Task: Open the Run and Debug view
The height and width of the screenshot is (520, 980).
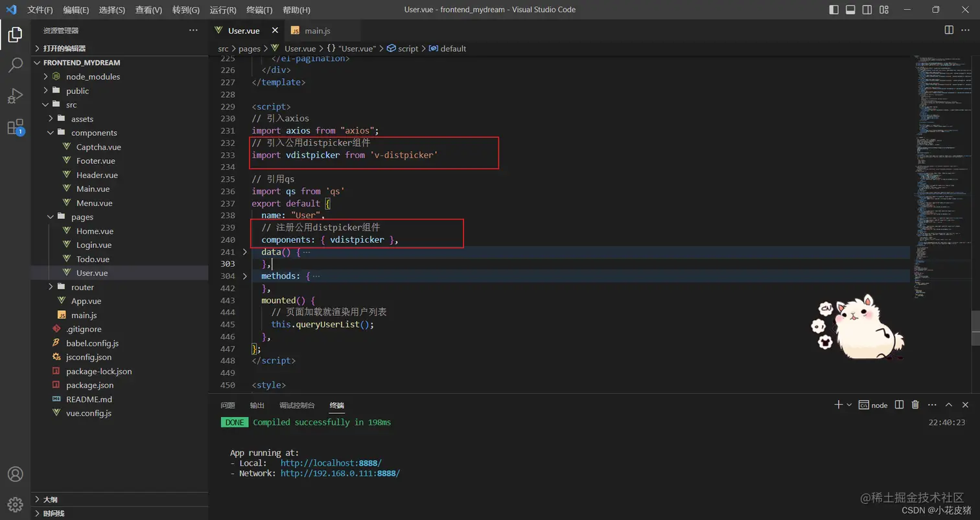Action: (x=15, y=96)
